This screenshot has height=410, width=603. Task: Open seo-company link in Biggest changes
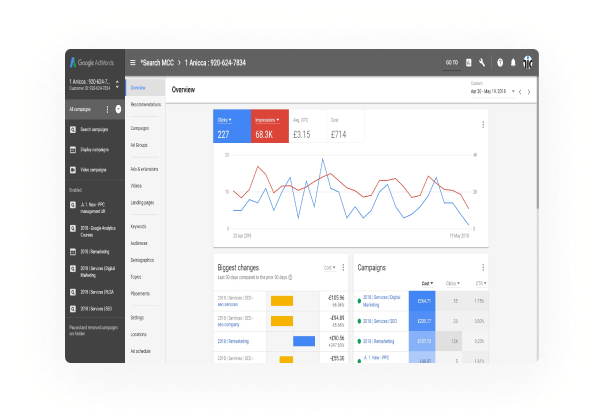coord(228,325)
